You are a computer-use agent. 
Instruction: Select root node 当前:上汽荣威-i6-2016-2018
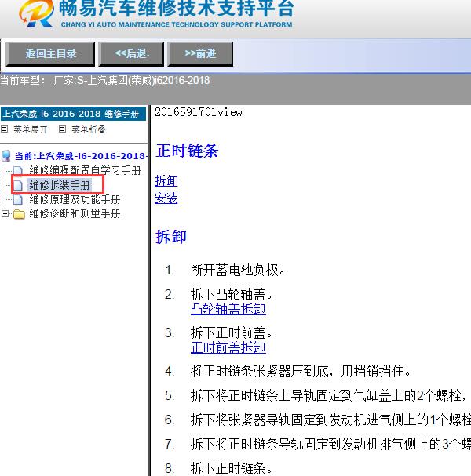coord(81,156)
